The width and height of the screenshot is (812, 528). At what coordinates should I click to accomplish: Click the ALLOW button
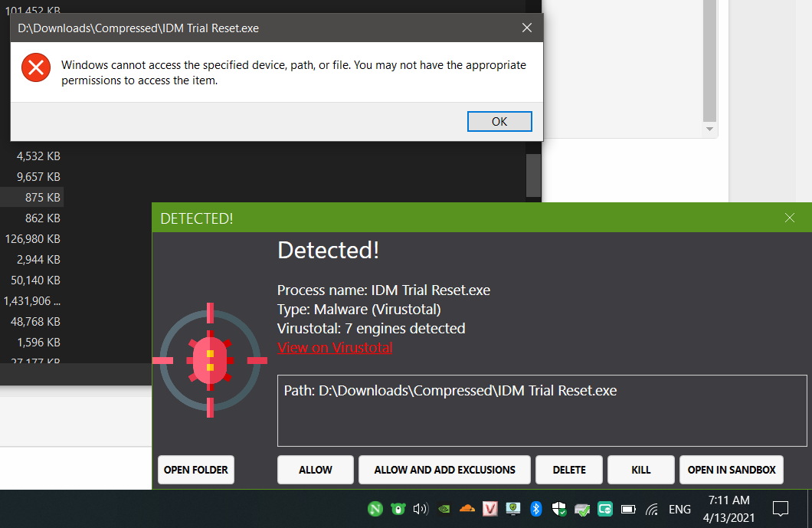(316, 470)
